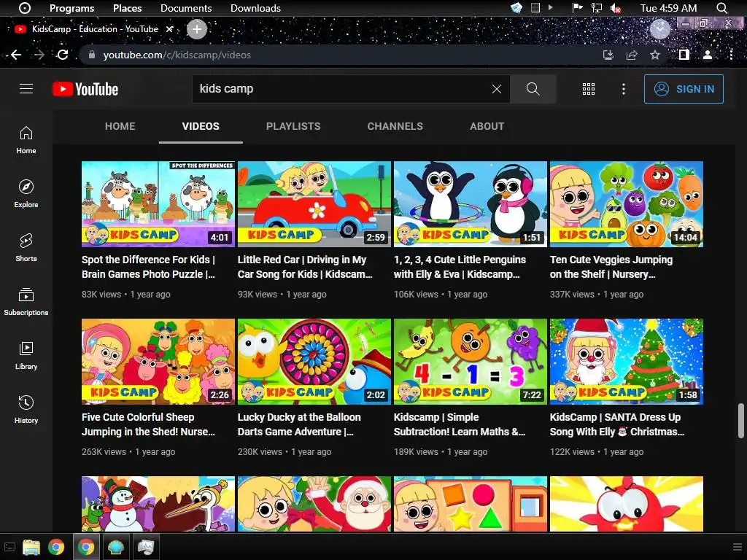
Task: Open Subscriptions in the sidebar
Action: click(26, 301)
